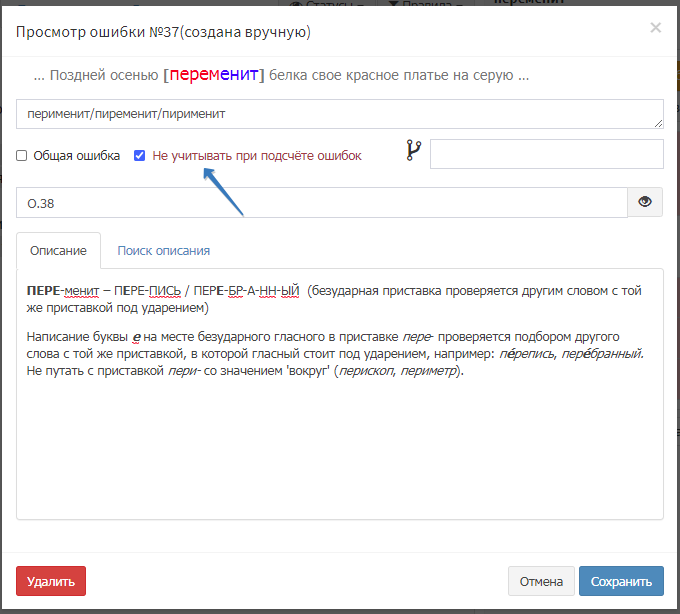
Task: Switch to the "Описание" tab
Action: (58, 251)
